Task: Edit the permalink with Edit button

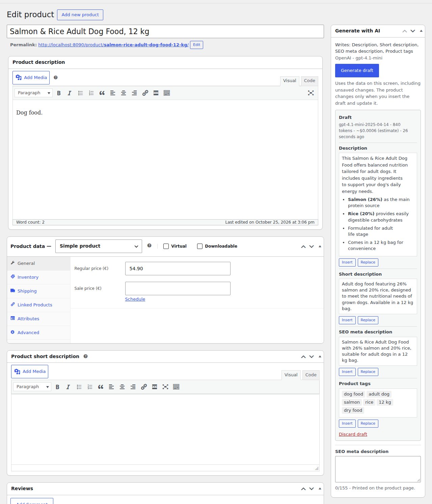Action: 196,45
